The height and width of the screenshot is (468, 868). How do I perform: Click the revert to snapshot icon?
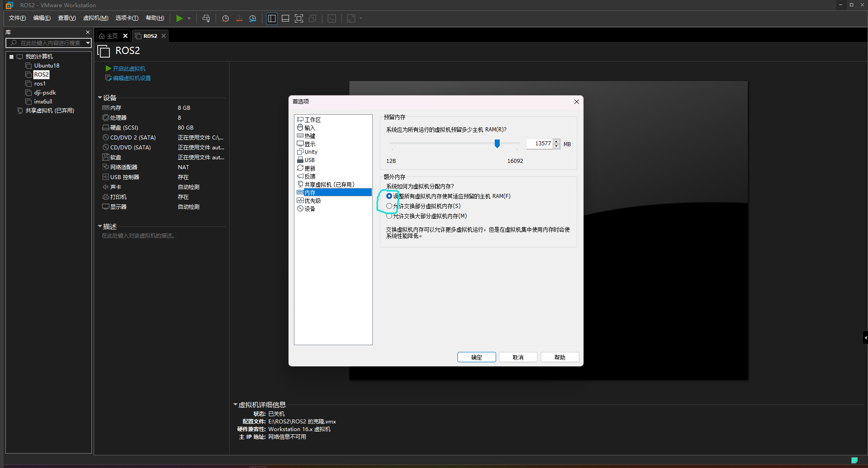(x=239, y=18)
